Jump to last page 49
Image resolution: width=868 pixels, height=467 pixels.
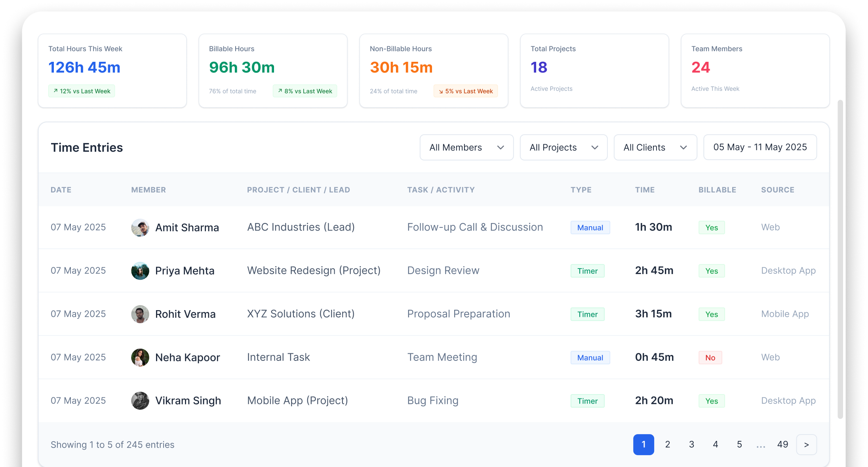782,444
